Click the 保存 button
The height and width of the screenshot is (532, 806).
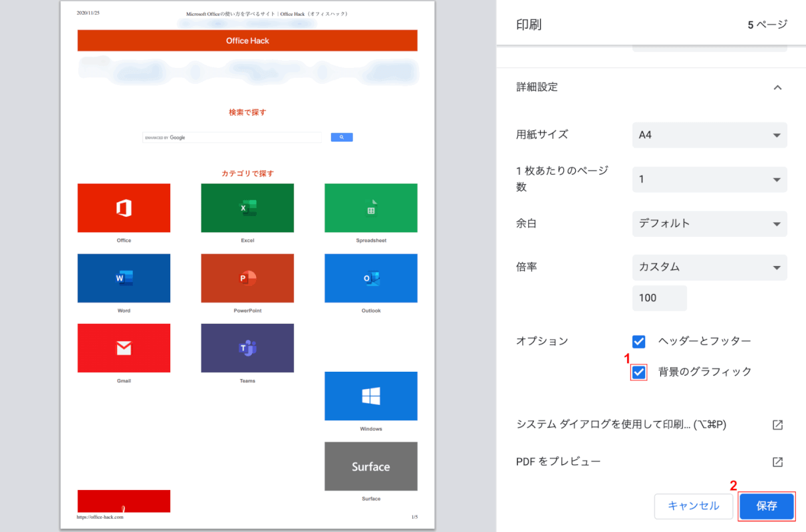tap(766, 506)
